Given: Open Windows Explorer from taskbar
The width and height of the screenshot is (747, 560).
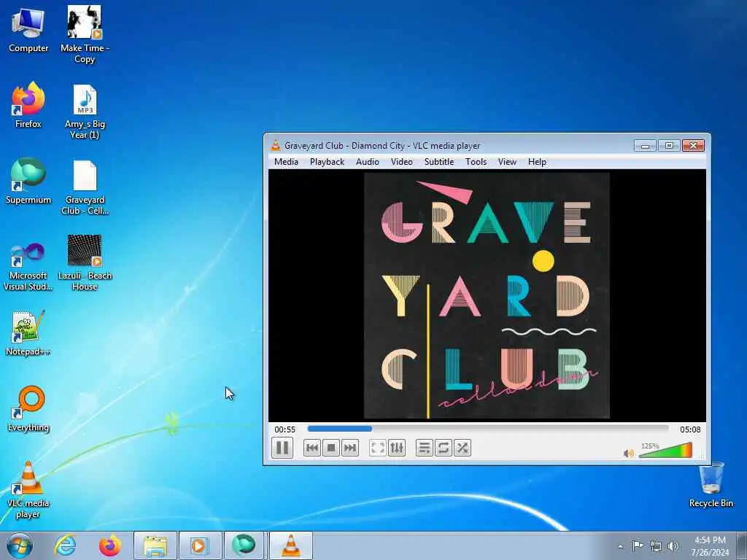Looking at the screenshot, I should pos(155,545).
